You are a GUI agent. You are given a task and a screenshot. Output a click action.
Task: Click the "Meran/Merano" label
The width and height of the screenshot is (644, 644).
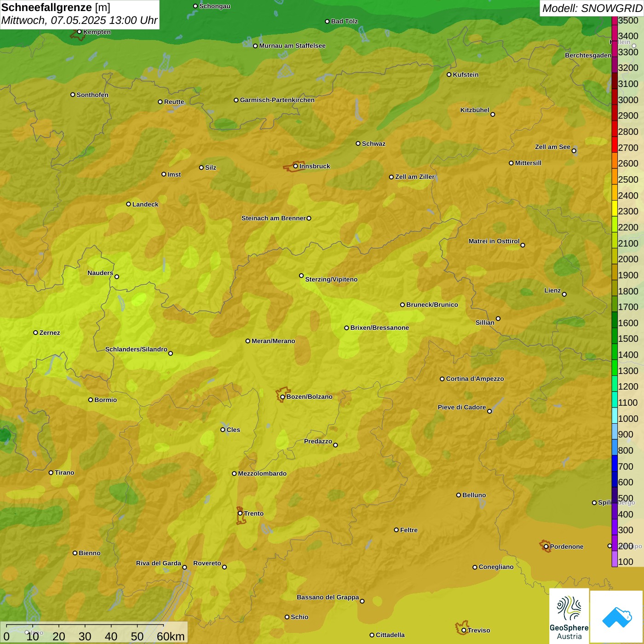(273, 341)
